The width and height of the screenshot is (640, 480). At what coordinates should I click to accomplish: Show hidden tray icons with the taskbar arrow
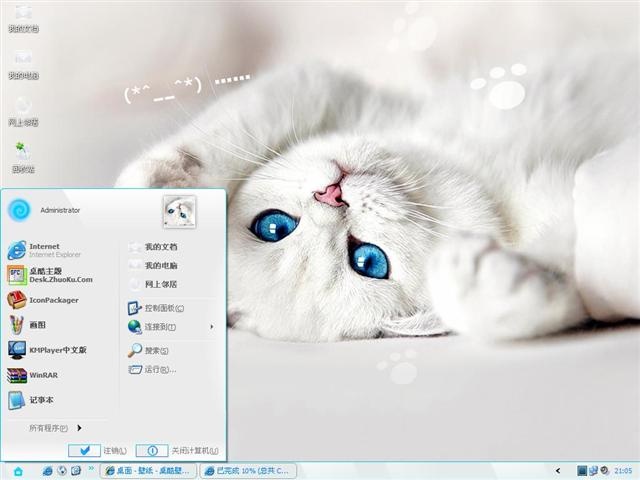[558, 471]
